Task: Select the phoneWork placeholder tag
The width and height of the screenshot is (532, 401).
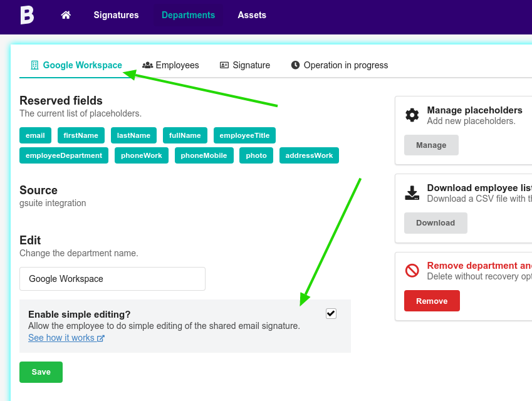Action: click(x=142, y=155)
